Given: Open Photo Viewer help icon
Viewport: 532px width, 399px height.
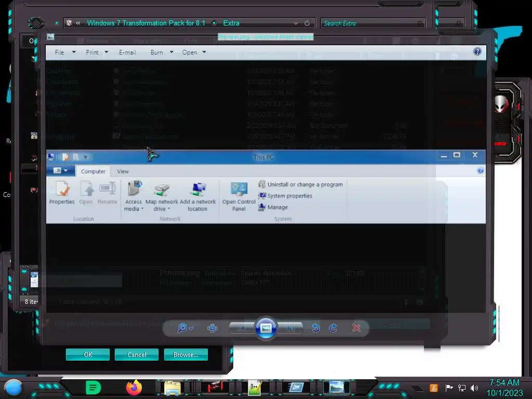Looking at the screenshot, I should pos(477,51).
